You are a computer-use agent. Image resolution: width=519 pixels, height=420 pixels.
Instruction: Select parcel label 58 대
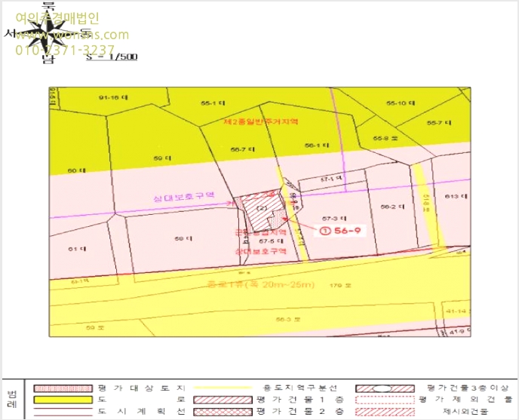pos(183,238)
